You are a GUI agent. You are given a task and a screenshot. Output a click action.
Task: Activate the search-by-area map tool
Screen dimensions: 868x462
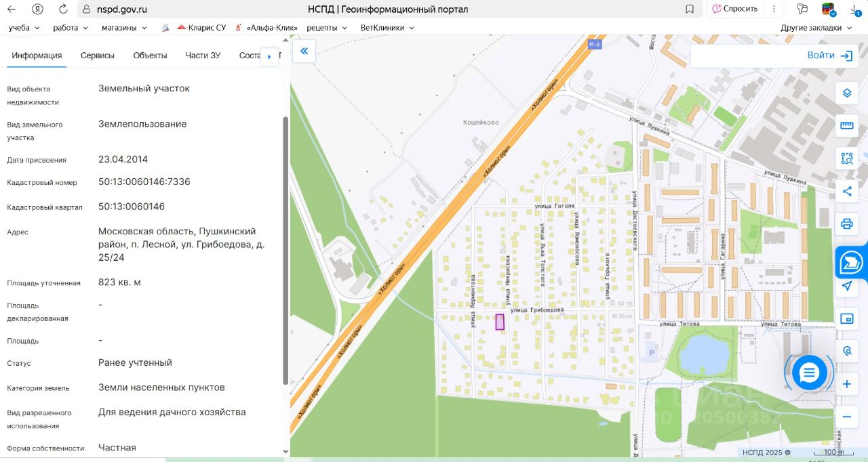click(x=846, y=159)
